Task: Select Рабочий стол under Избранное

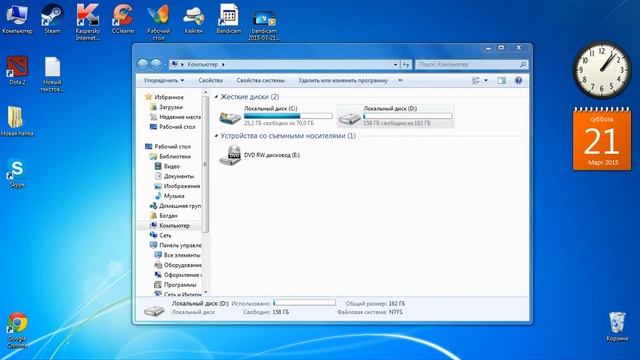Action: pyautogui.click(x=173, y=127)
